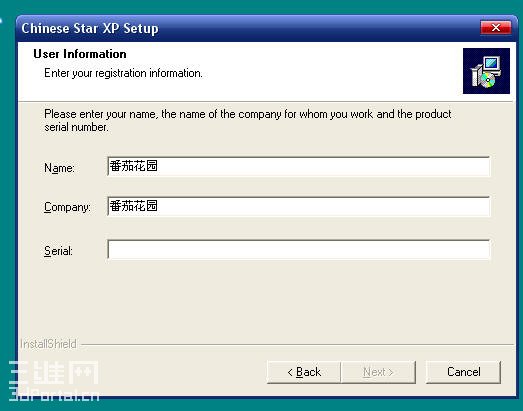The height and width of the screenshot is (411, 523).
Task: Click the Name input field
Action: click(x=299, y=166)
